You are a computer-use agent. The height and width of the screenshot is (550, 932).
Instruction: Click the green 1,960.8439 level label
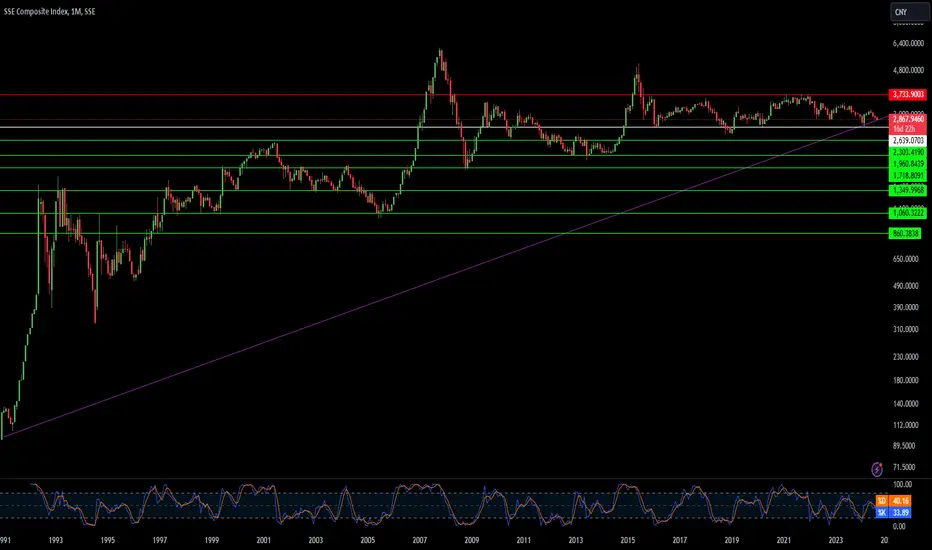coord(908,164)
